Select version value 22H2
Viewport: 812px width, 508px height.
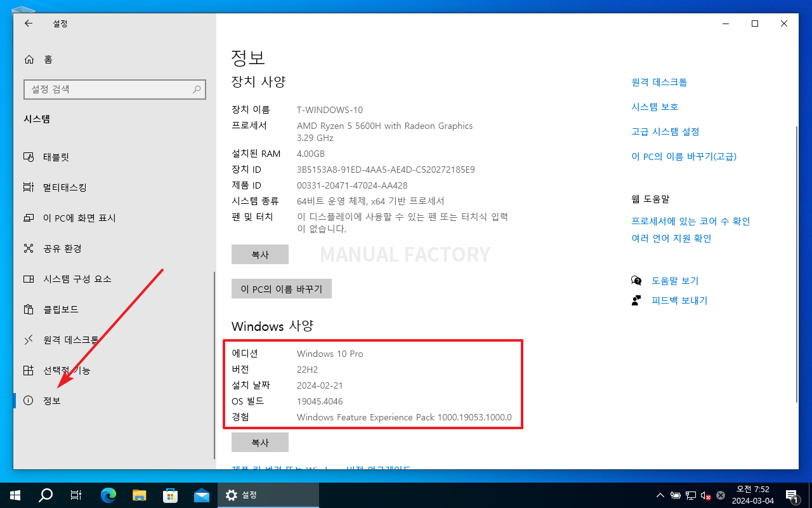pyautogui.click(x=308, y=370)
